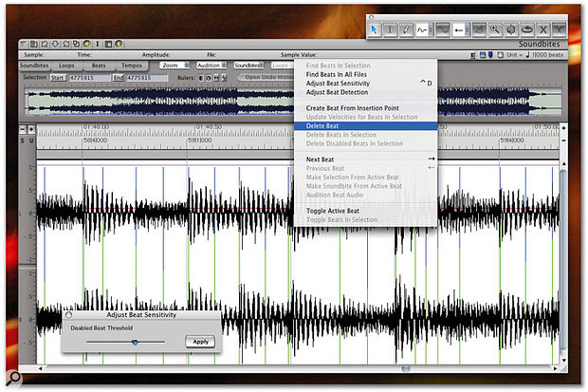The height and width of the screenshot is (392, 588).
Task: Click the up-arrow house icon in title toolbar
Action: click(45, 44)
